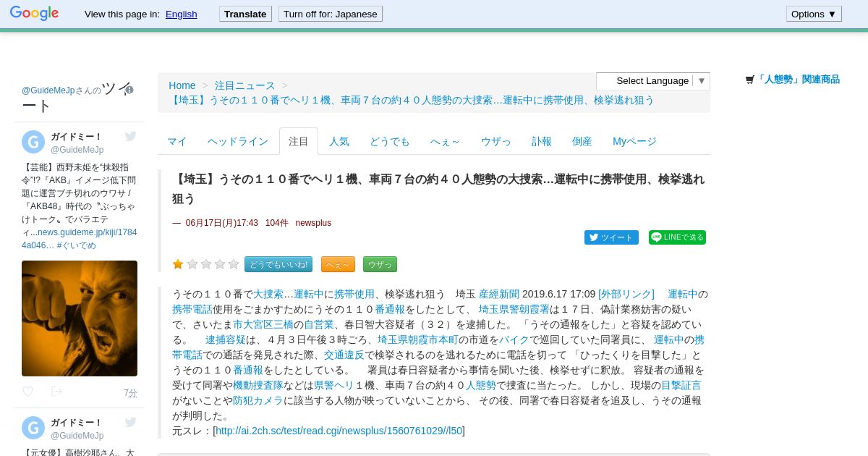
Task: Switch to the どうでも tab
Action: pyautogui.click(x=390, y=141)
